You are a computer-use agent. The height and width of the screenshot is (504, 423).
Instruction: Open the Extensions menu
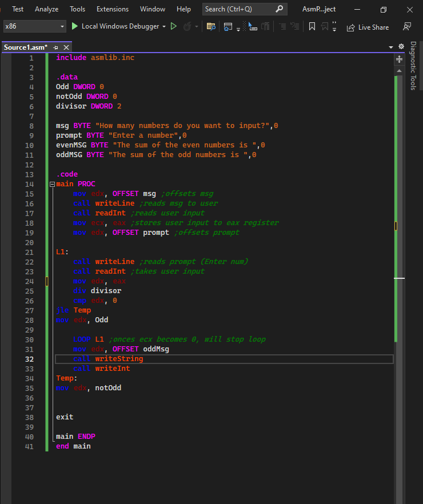113,9
